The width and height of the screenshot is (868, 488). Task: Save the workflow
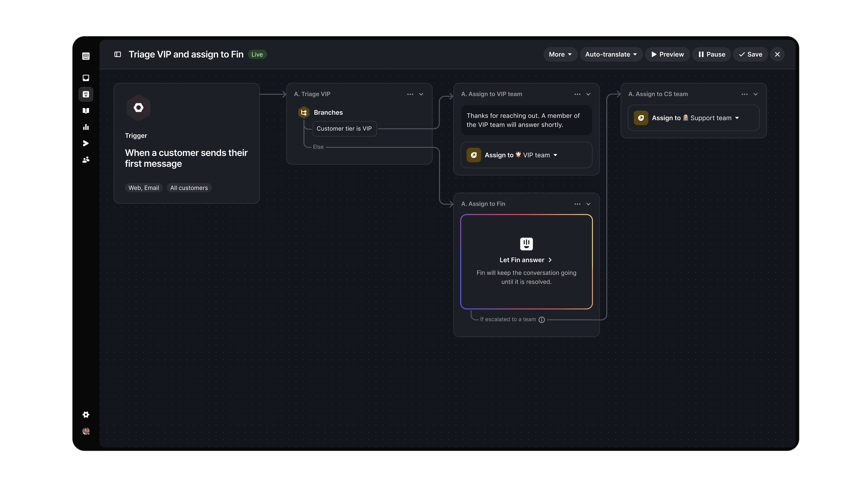750,54
